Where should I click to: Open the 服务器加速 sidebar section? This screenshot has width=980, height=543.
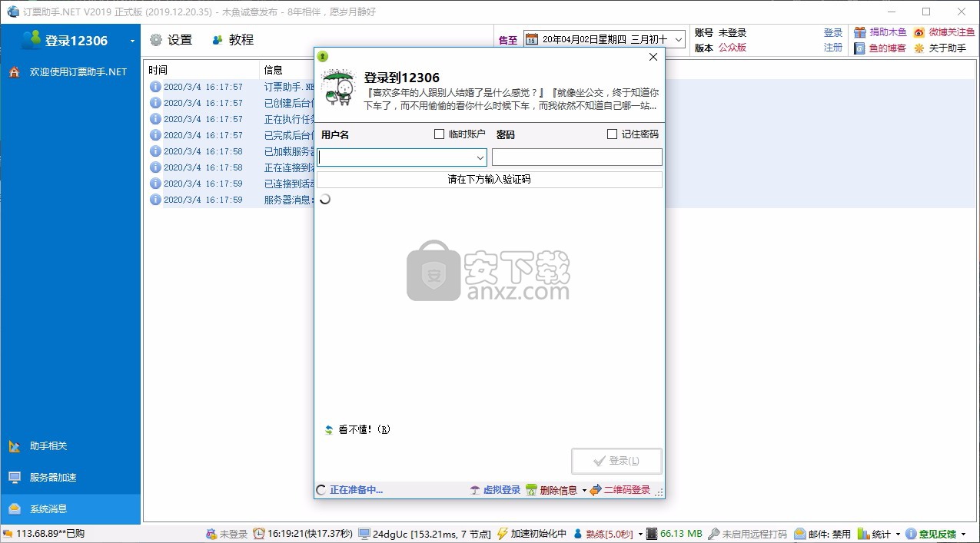(70, 478)
